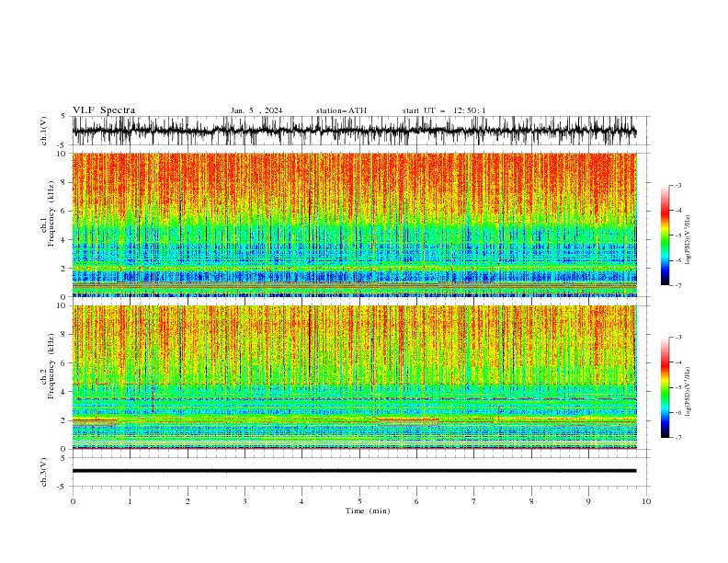Click the ch.1 spectrogram color bar
Screen dimensions: 728x563
[665, 236]
